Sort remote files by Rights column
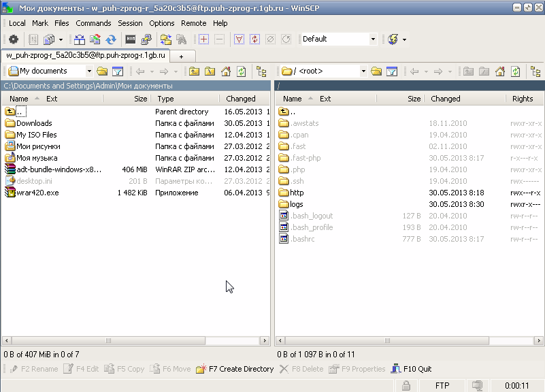Viewport: 545px width, 392px height. point(524,99)
